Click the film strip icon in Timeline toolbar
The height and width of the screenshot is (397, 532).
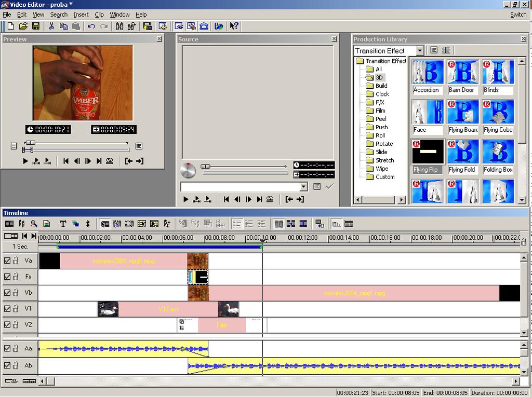(9, 224)
